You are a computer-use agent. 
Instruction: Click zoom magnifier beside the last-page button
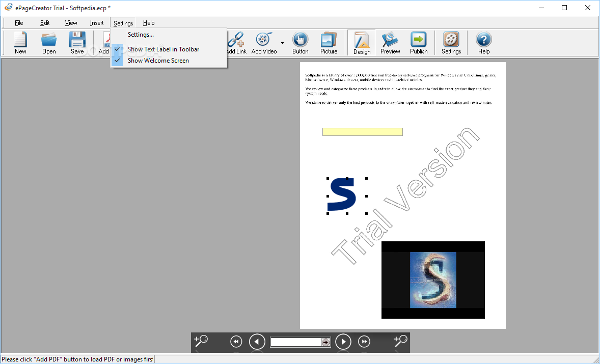coord(401,341)
